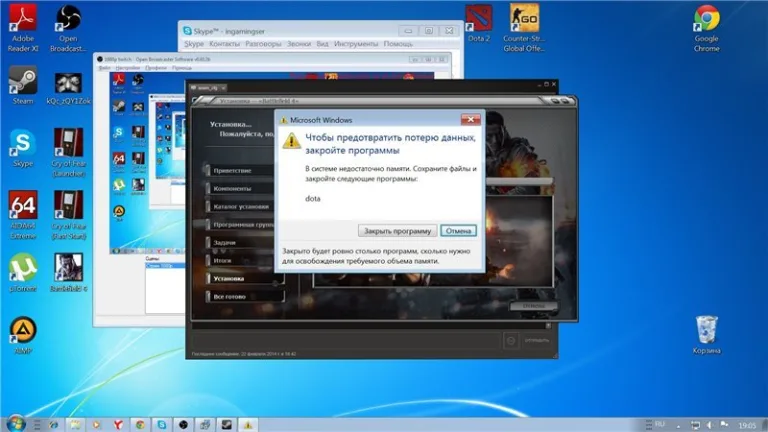
Task: Open the network icon in system tray
Action: point(695,425)
